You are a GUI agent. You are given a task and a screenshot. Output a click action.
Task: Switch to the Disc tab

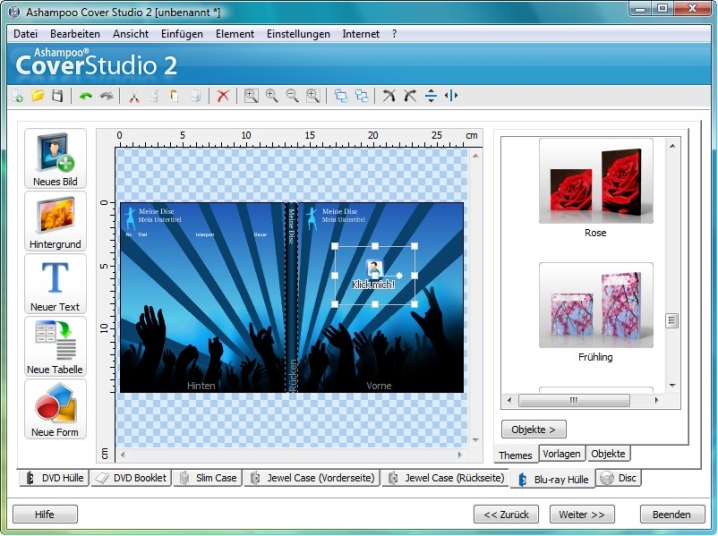[x=619, y=478]
